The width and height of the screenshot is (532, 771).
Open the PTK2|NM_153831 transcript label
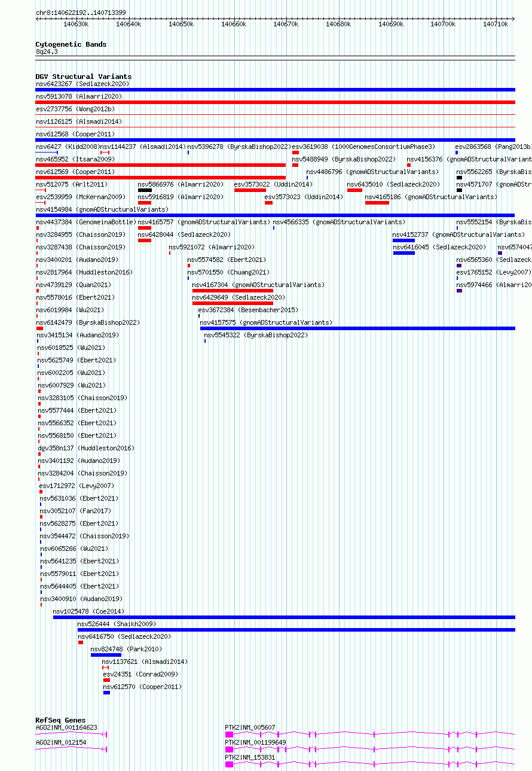250,757
